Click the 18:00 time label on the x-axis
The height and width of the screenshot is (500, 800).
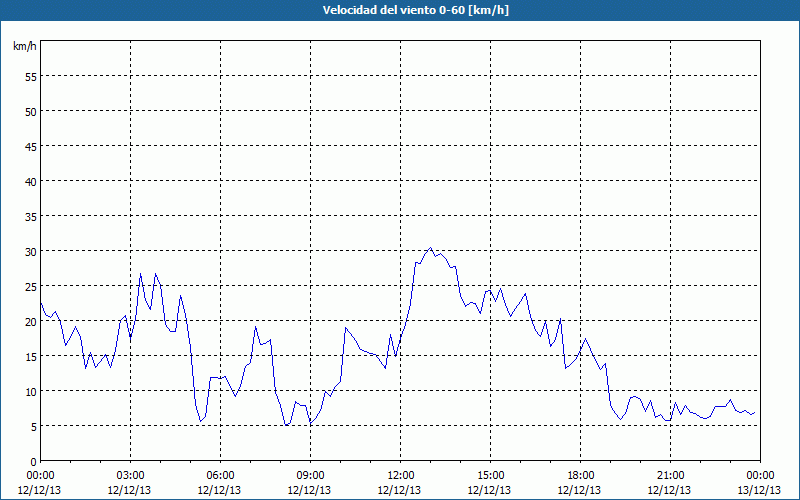tap(581, 476)
